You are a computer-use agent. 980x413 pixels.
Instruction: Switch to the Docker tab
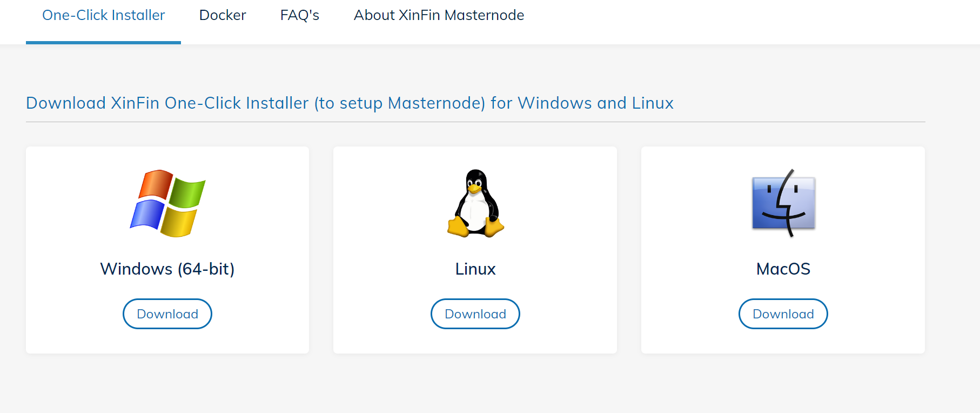[223, 15]
